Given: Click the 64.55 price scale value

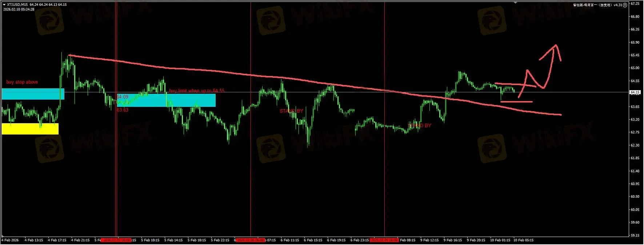Looking at the screenshot, I should 635,81.
